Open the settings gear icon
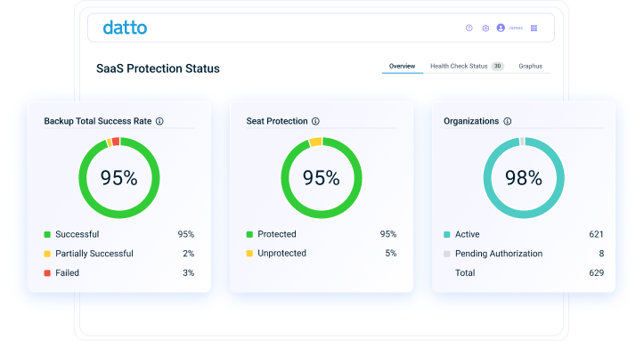The width and height of the screenshot is (644, 341). click(485, 28)
